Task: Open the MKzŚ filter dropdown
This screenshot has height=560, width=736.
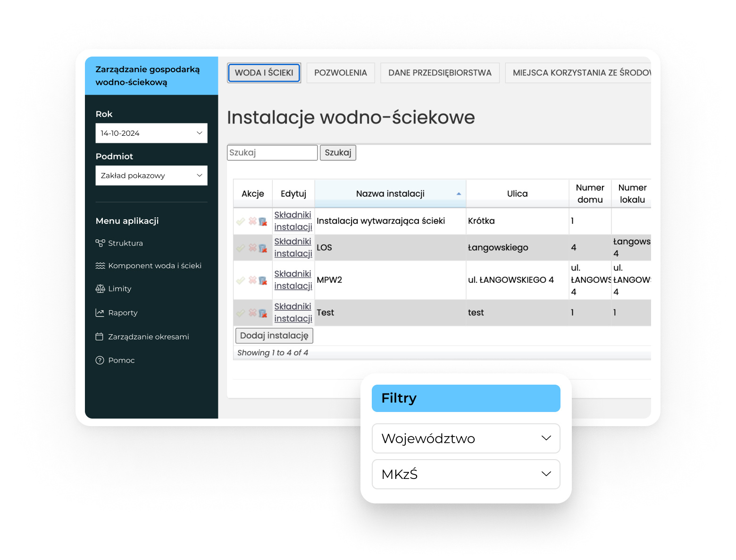Action: coord(466,474)
